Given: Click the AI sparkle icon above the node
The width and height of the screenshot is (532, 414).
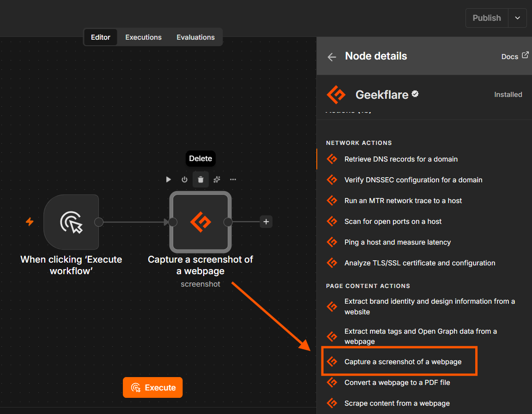Looking at the screenshot, I should coord(217,180).
